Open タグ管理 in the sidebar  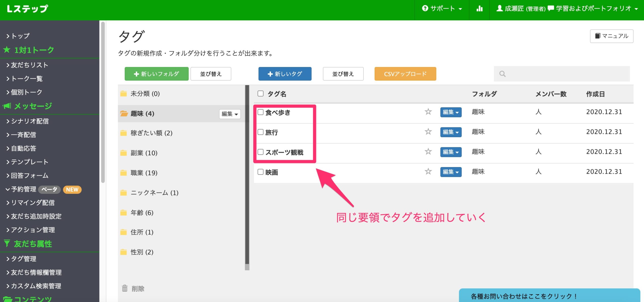tap(23, 259)
